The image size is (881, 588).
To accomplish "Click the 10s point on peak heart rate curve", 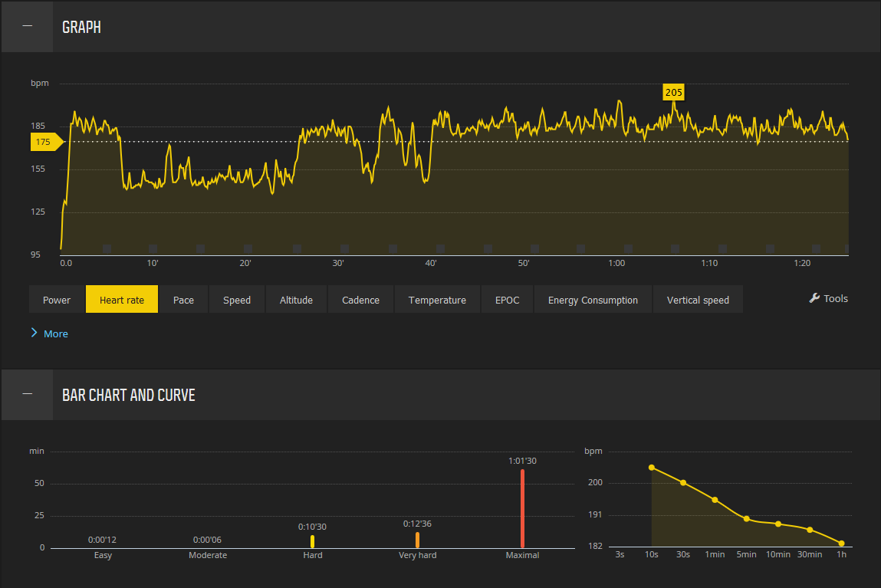I will click(x=651, y=466).
